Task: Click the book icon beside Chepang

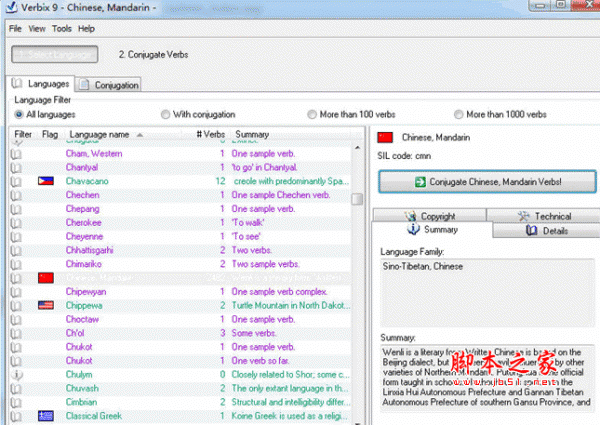Action: pos(16,209)
